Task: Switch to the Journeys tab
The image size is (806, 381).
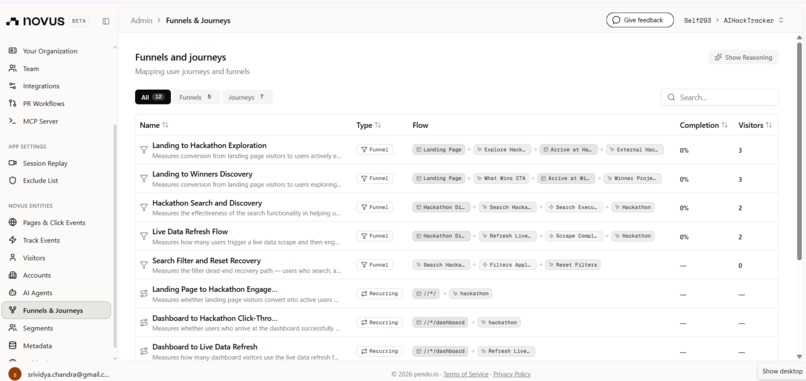Action: click(247, 97)
